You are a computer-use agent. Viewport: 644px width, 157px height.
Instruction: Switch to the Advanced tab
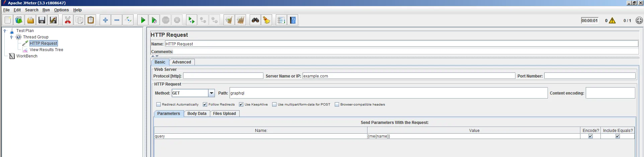[182, 62]
